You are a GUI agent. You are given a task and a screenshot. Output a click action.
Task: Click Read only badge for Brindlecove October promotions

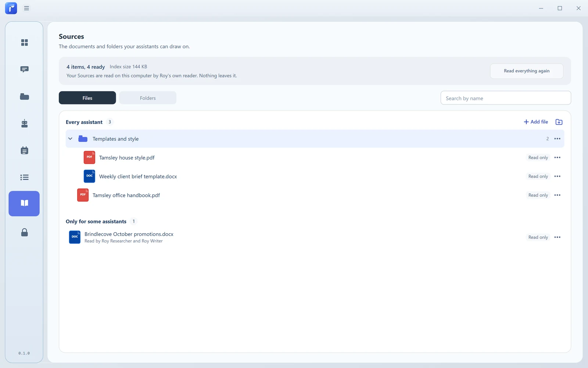coord(538,237)
